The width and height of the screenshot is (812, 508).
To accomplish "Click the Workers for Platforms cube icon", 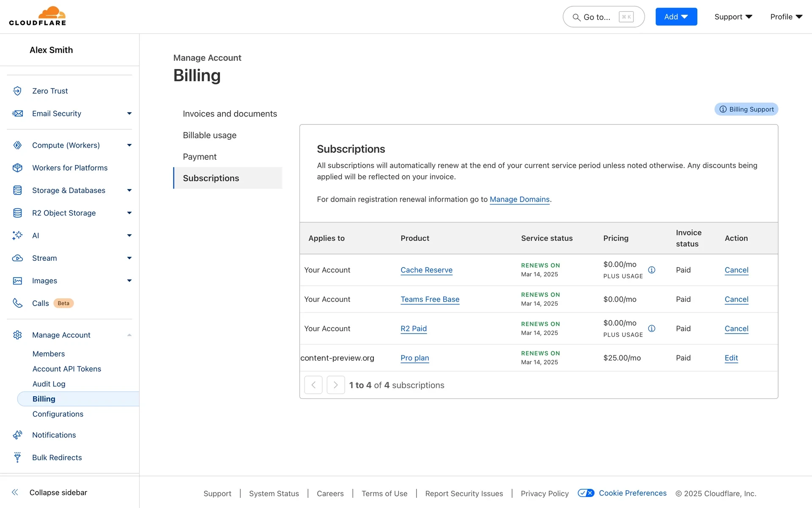I will (x=17, y=168).
